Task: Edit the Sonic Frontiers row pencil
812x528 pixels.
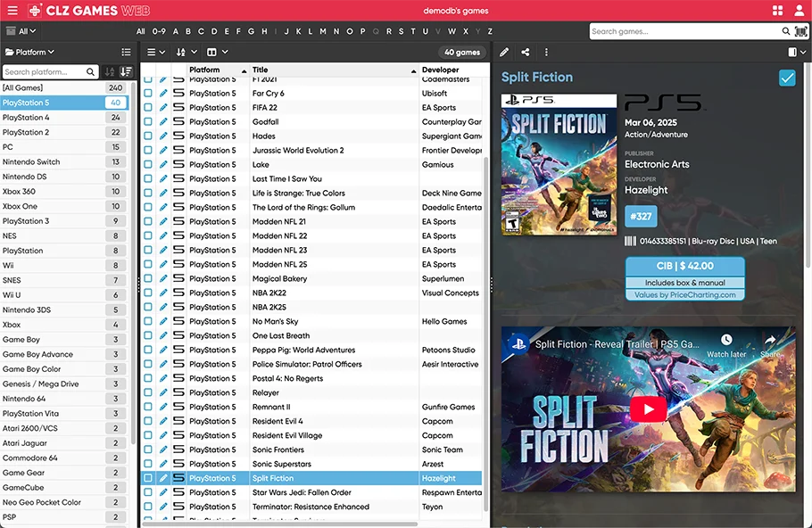Action: (163, 450)
